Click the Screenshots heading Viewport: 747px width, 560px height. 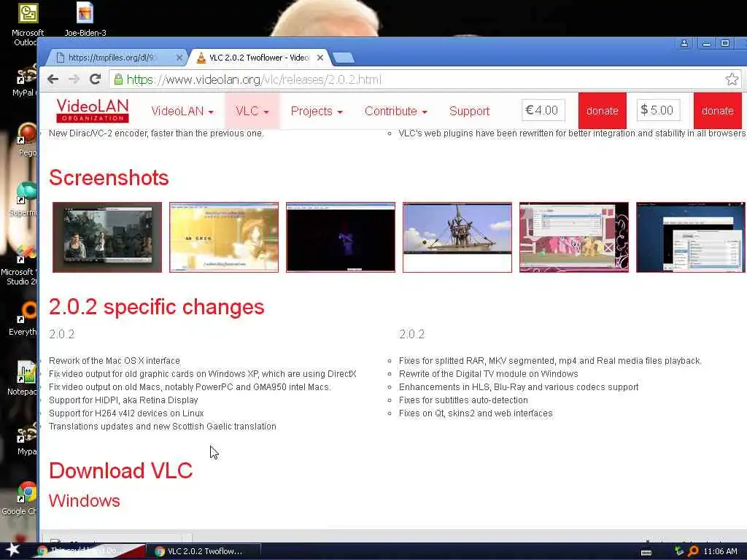coord(109,178)
